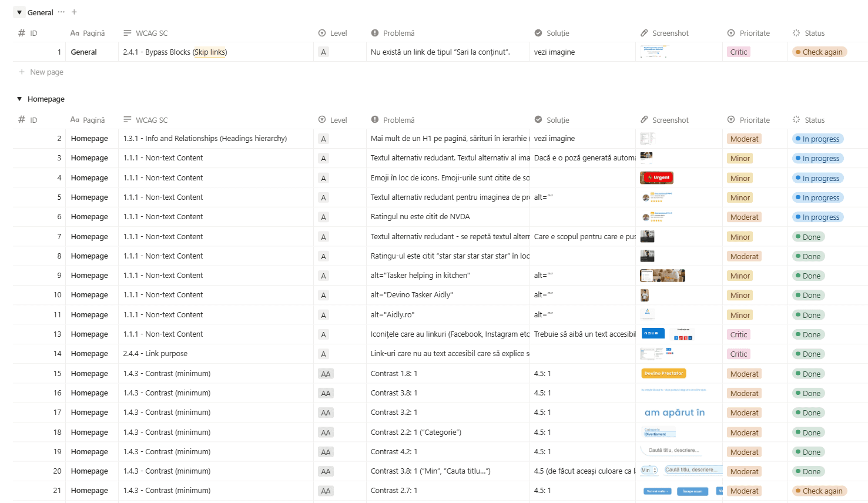Click the alert icon on the Problemă column
Viewport: 868px width, 503px height.
coord(374,33)
